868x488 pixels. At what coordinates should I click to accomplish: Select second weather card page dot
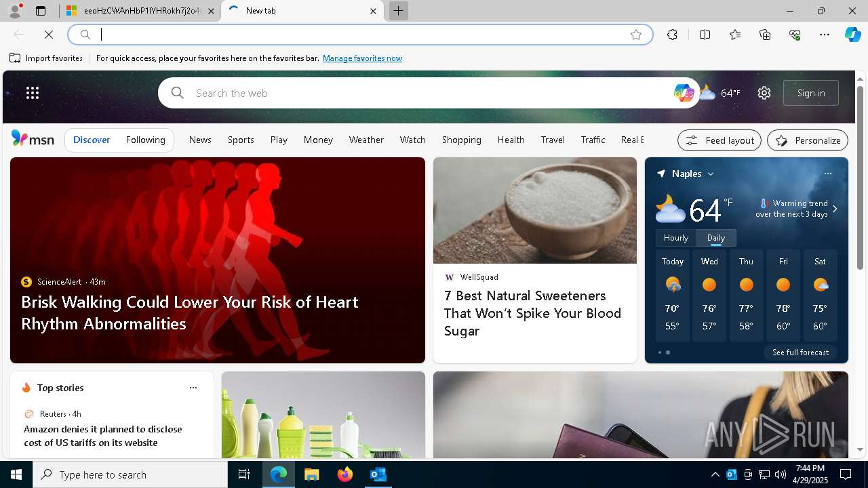[668, 352]
